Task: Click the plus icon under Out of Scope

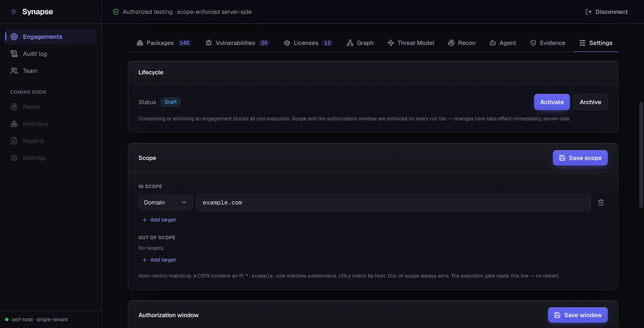Action: tap(145, 260)
